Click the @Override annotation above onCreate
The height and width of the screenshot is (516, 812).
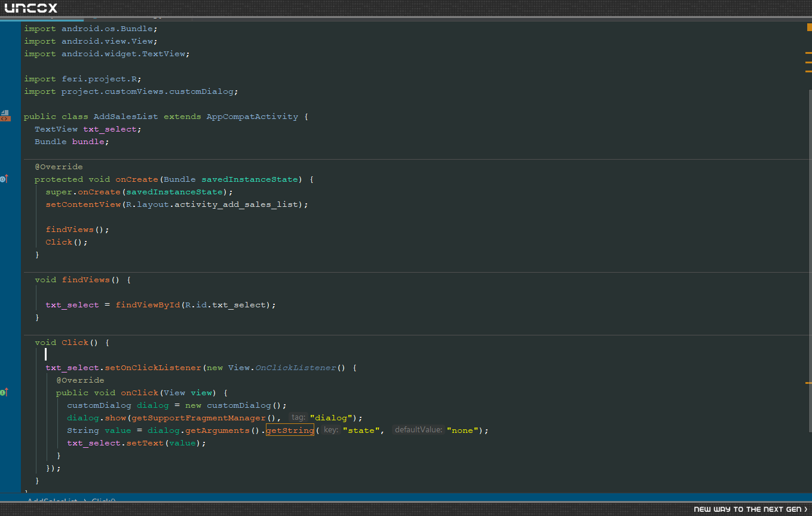click(59, 167)
